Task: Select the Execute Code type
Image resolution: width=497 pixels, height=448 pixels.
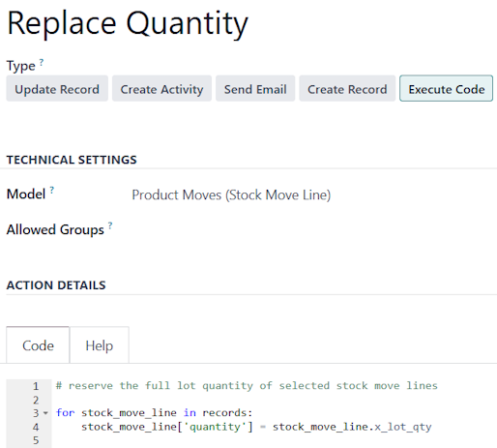Action: tap(447, 89)
